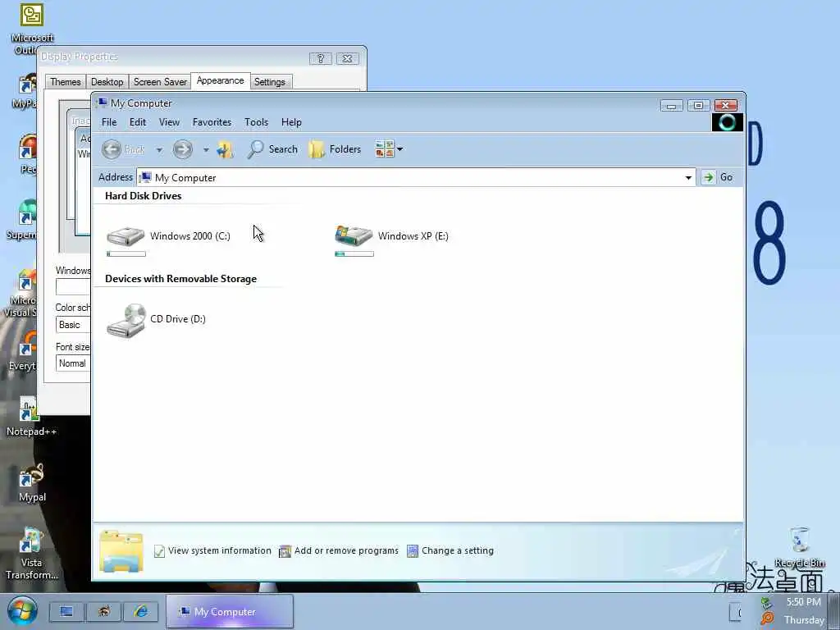Image resolution: width=840 pixels, height=630 pixels.
Task: Open the Views dropdown button
Action: click(389, 149)
